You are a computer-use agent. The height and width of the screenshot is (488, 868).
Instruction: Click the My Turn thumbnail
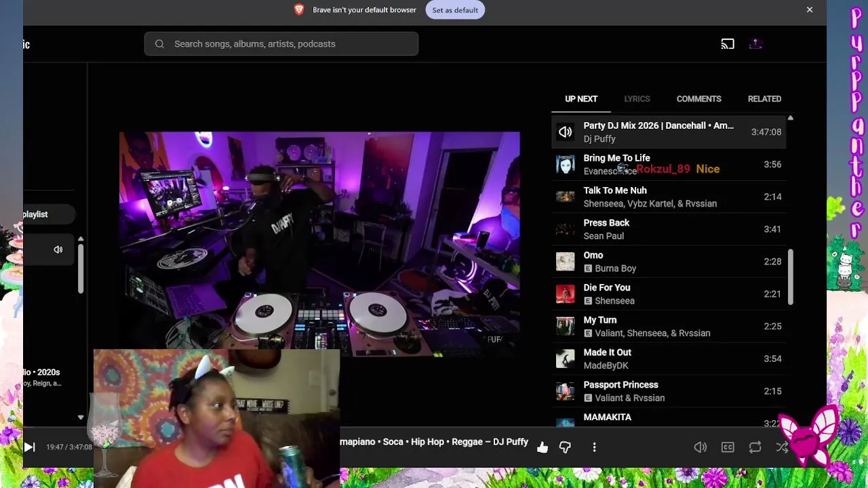point(566,327)
